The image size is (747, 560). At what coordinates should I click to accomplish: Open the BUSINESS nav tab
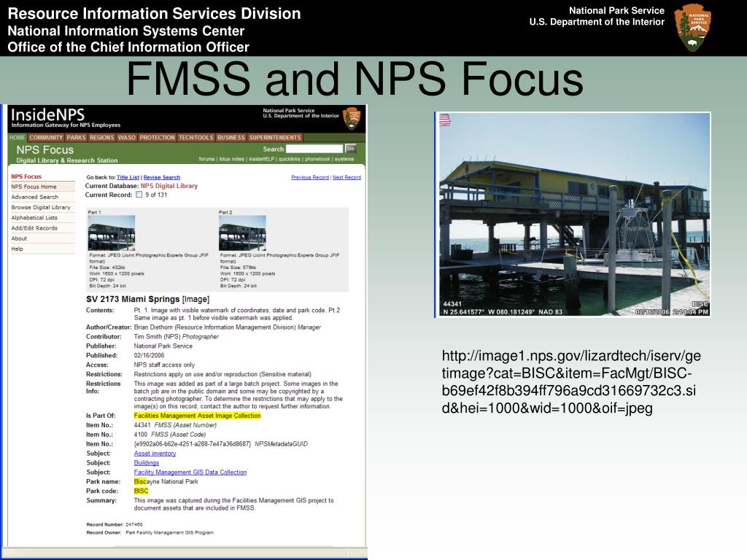(231, 138)
